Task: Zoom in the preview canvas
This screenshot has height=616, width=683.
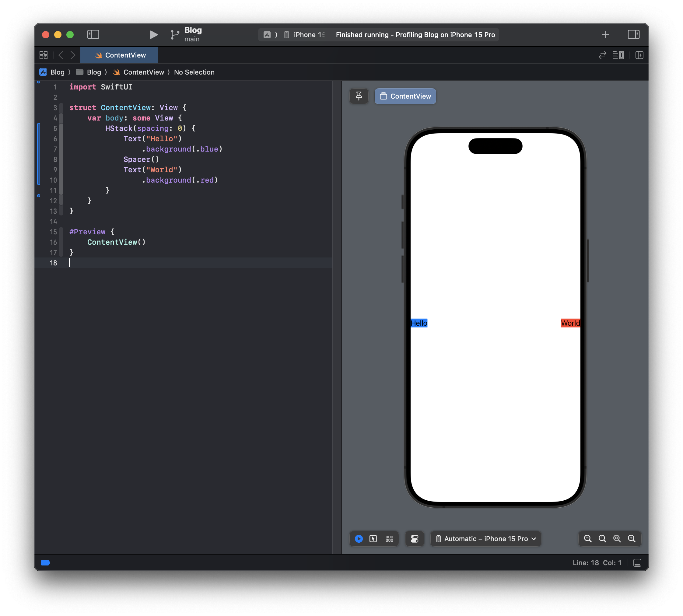Action: tap(632, 538)
